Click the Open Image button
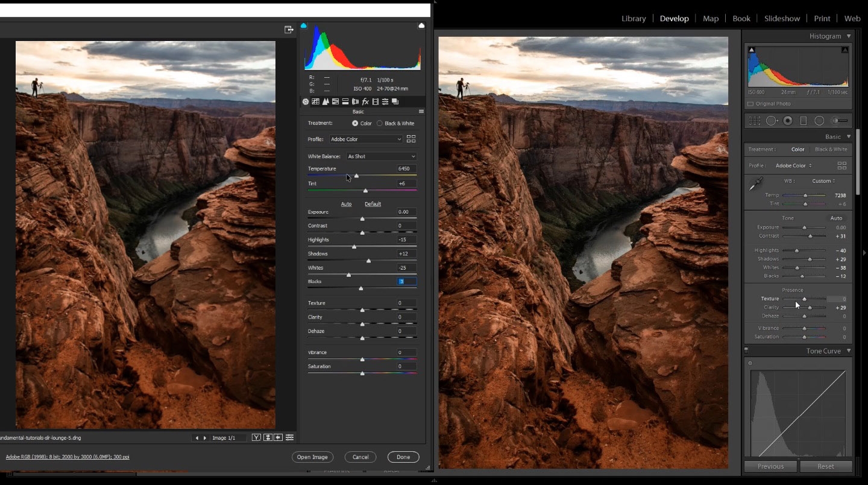The height and width of the screenshot is (485, 868). pyautogui.click(x=312, y=457)
